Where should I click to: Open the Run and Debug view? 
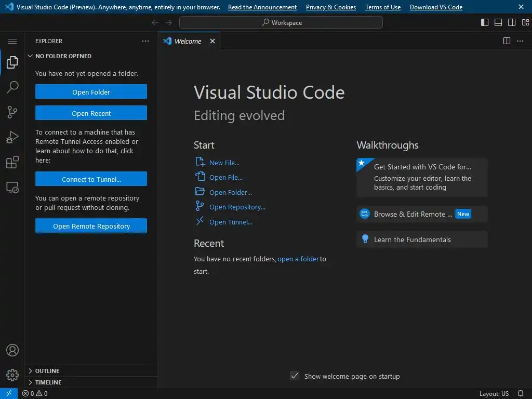[x=12, y=137]
